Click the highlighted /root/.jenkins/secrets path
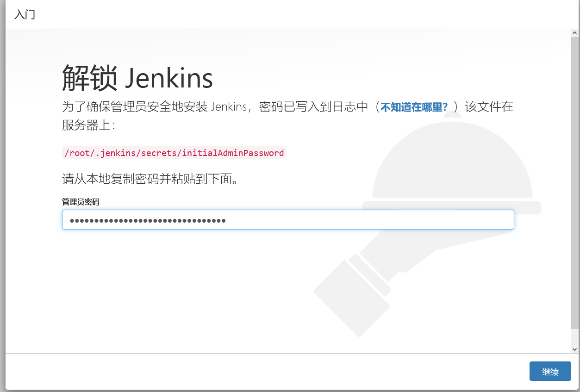This screenshot has width=580, height=392. 174,153
